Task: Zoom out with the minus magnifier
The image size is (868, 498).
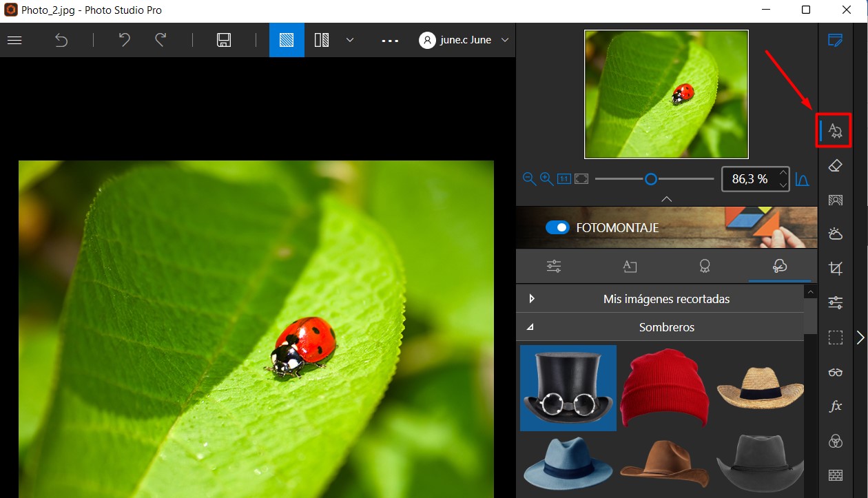Action: (x=529, y=179)
